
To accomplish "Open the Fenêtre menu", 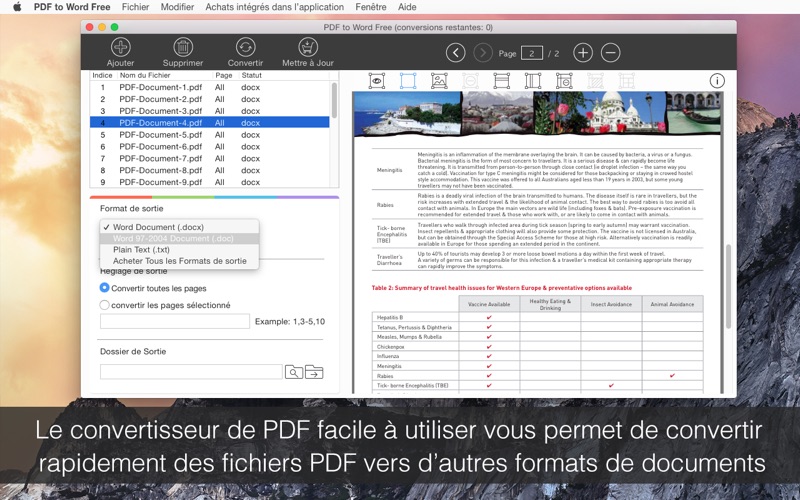I will [x=370, y=7].
